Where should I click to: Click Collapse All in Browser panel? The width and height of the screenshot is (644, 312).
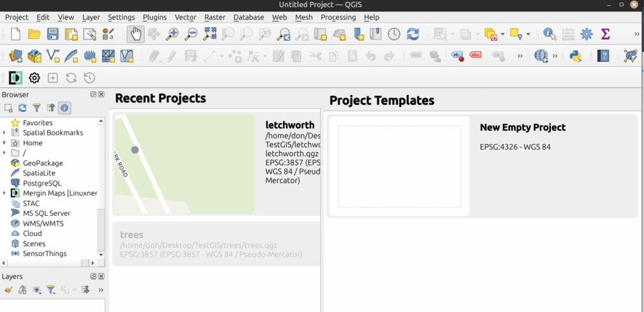[x=50, y=108]
